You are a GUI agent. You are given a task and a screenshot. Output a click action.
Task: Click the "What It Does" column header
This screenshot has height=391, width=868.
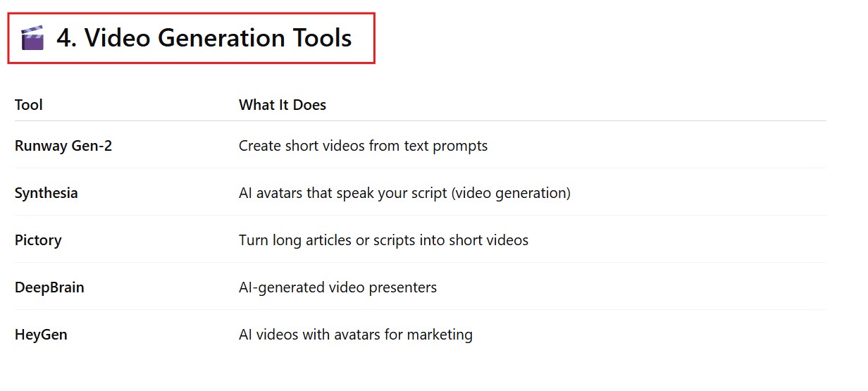283,105
